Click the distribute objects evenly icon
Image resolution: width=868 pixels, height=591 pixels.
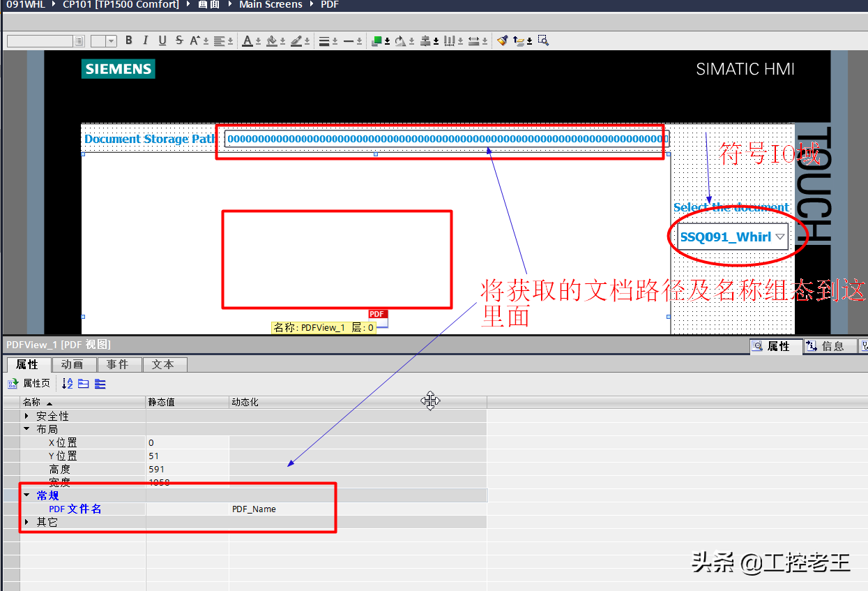pos(450,40)
